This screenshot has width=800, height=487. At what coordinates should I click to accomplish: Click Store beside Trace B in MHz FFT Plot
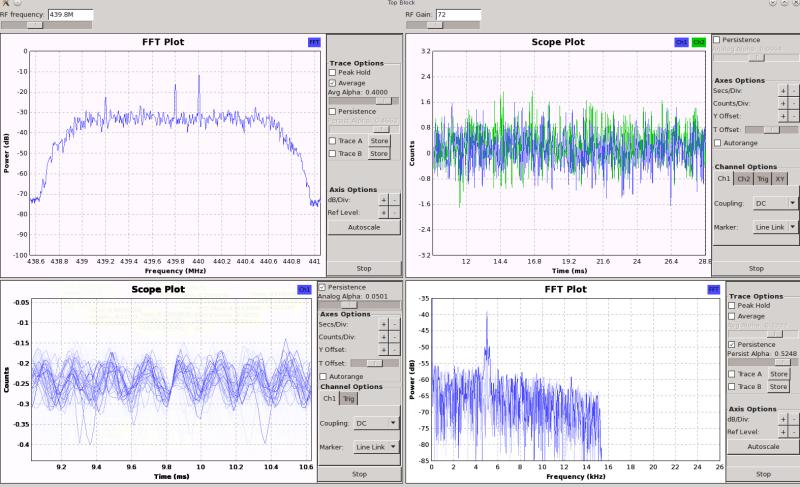[x=379, y=153]
